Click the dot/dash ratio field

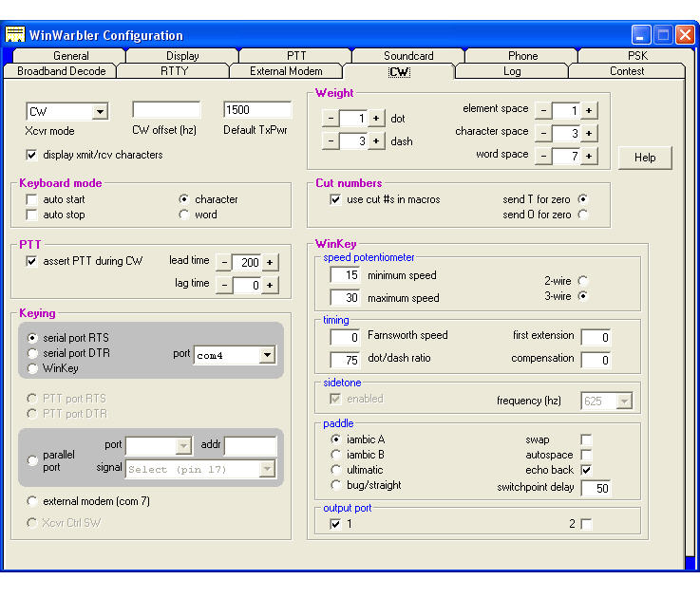345,360
